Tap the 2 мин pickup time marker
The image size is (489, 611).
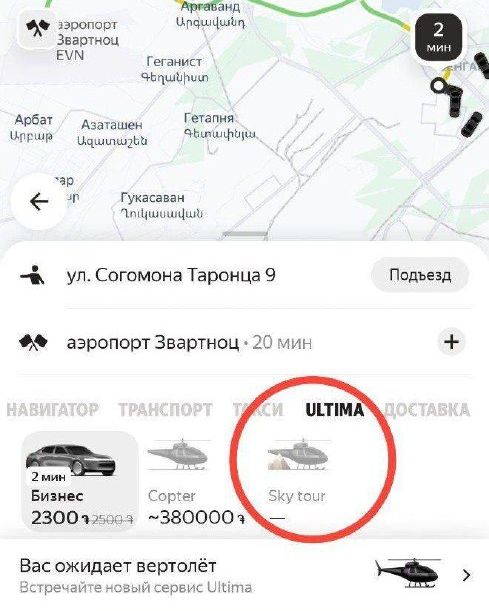[439, 37]
